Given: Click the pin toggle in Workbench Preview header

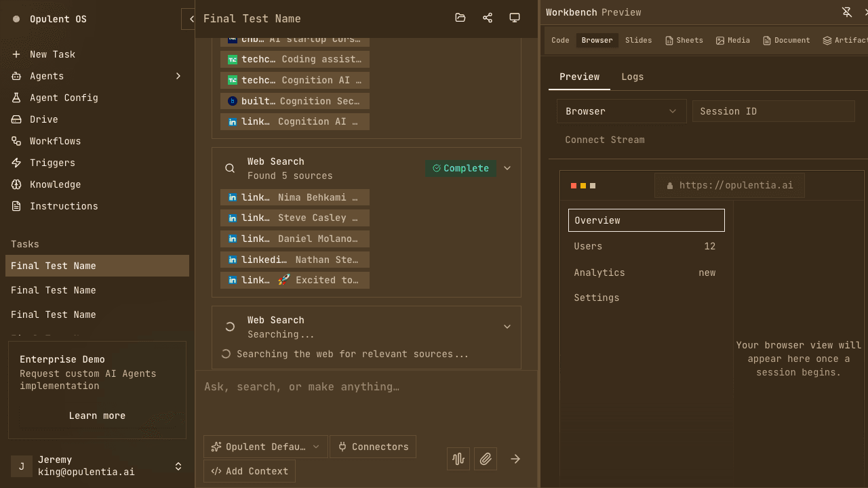Looking at the screenshot, I should tap(847, 12).
